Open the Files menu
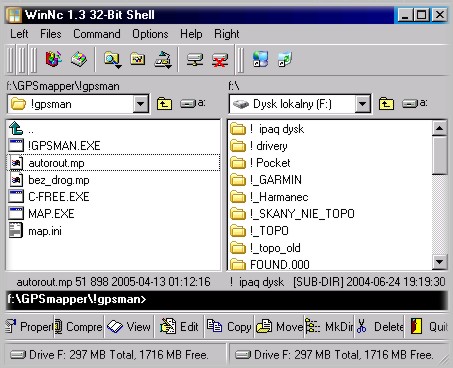Screen dimensions: 453x368 [51, 34]
